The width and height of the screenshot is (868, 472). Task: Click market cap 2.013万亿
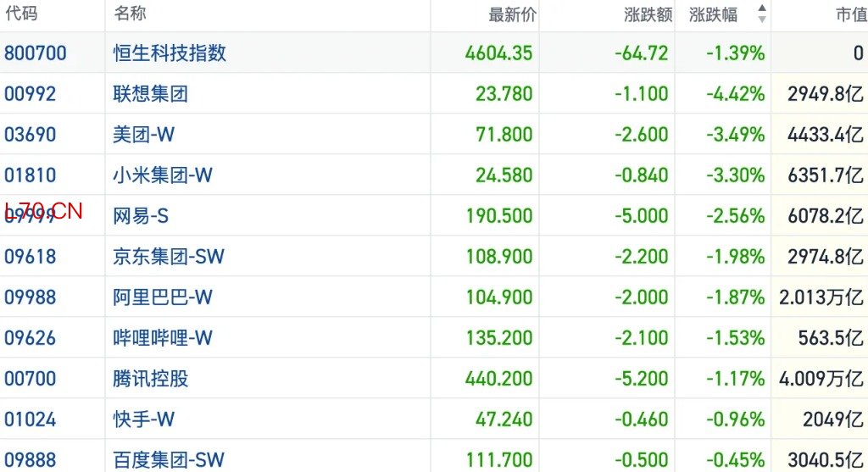(x=821, y=297)
